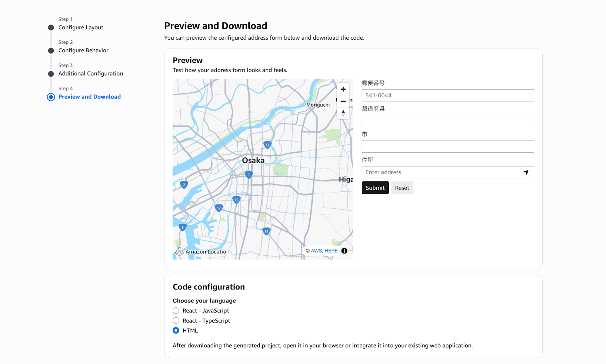Select React - JavaScript language option

[176, 311]
